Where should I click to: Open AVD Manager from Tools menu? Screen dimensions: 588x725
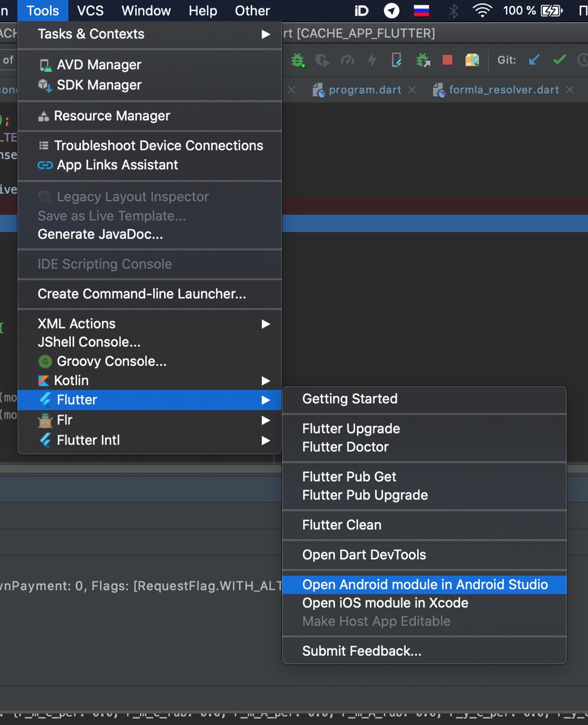pos(150,65)
